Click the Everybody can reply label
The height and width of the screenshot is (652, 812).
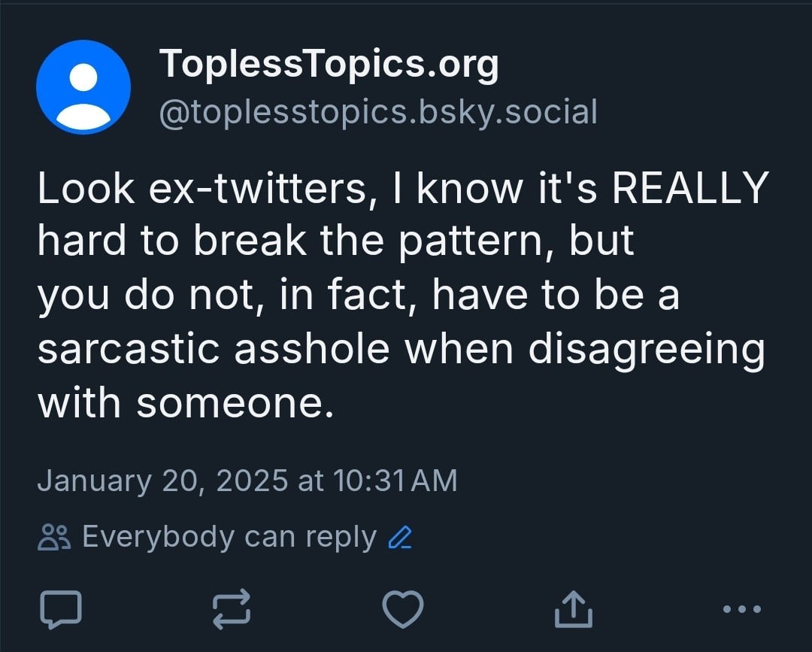pos(229,537)
